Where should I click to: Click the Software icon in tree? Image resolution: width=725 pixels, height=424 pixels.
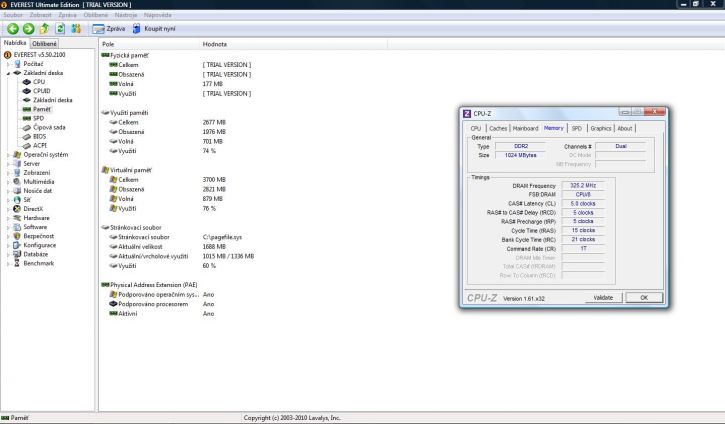[17, 227]
